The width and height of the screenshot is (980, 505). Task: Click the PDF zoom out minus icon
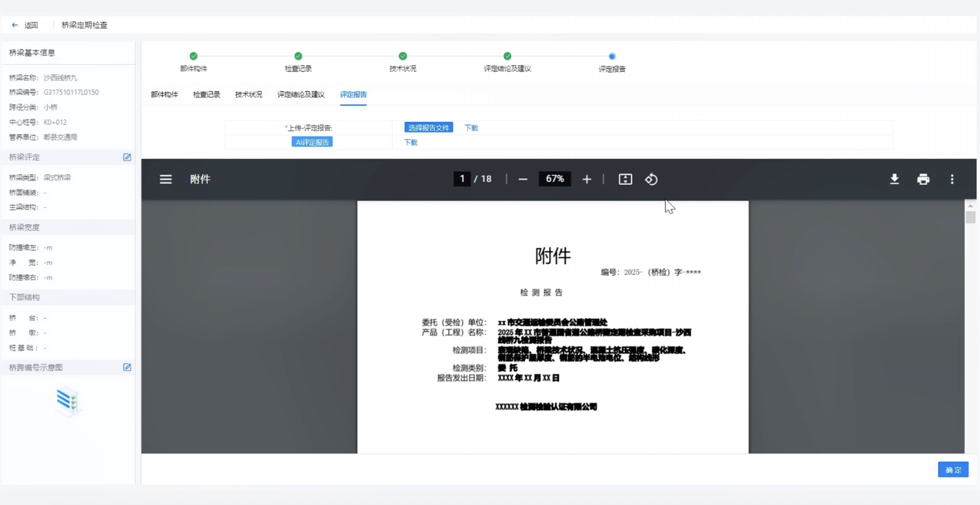point(523,179)
